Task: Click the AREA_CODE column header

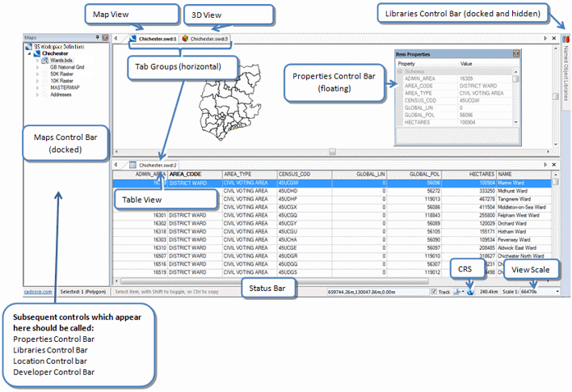Action: pyautogui.click(x=185, y=175)
